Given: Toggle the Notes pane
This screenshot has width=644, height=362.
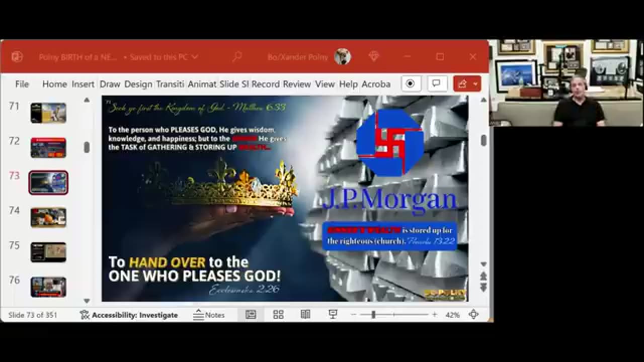Looking at the screenshot, I should [x=209, y=315].
